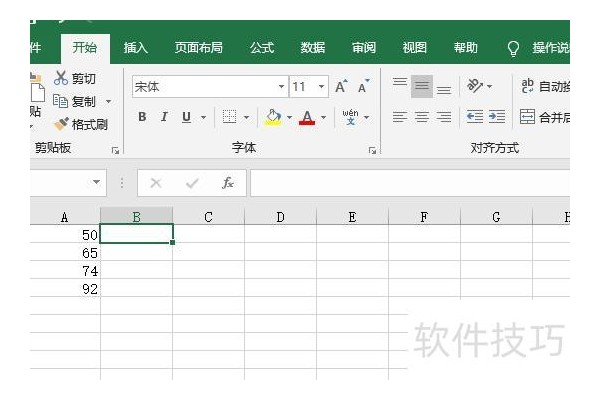Click the wén phonetic guide icon
The image size is (600, 400).
pyautogui.click(x=350, y=117)
